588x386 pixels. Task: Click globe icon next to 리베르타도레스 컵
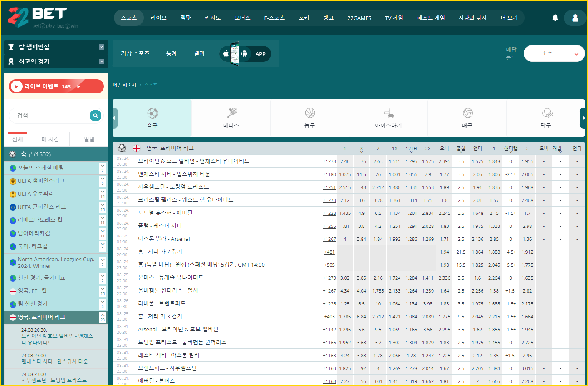(x=13, y=220)
